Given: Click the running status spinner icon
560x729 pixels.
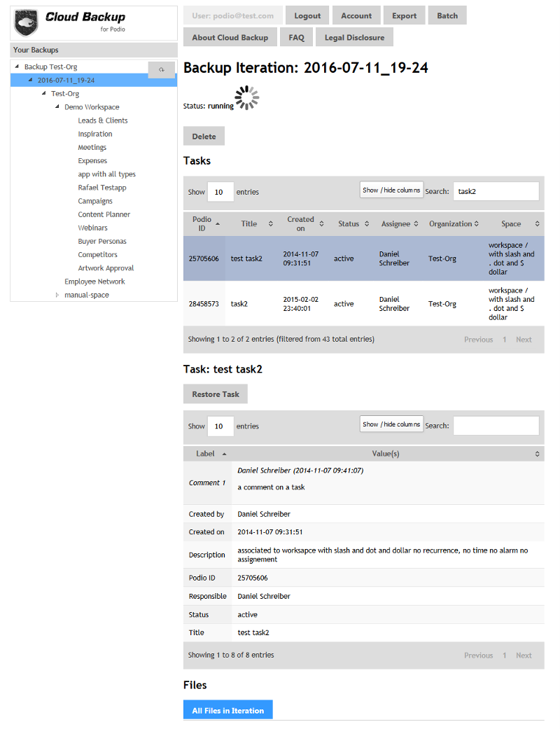Looking at the screenshot, I should click(x=246, y=99).
